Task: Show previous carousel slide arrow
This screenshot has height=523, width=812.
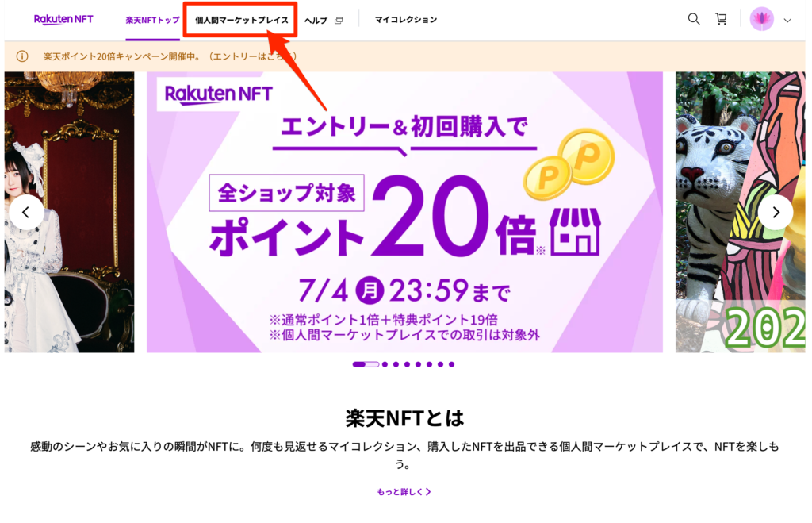Action: point(26,212)
